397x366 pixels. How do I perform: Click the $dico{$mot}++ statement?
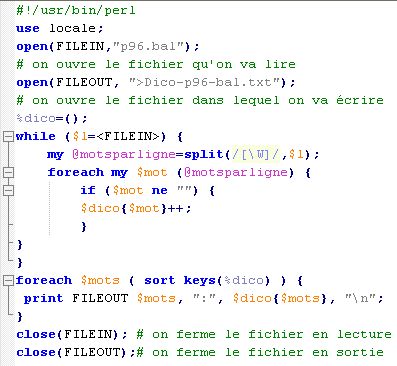pyautogui.click(x=136, y=209)
